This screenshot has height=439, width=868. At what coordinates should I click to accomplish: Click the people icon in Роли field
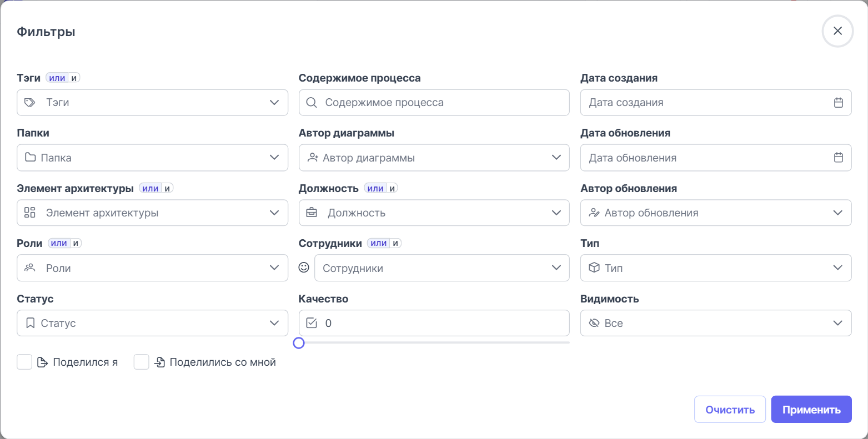30,268
